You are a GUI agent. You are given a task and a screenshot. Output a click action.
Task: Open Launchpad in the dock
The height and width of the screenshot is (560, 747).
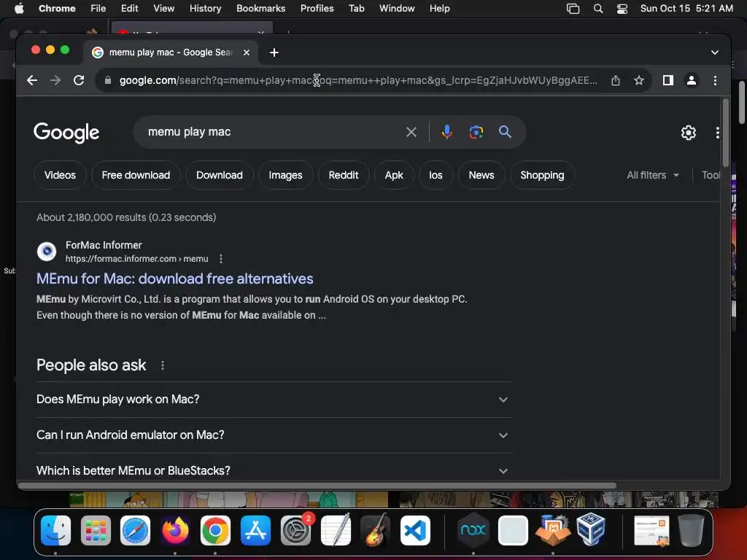click(96, 530)
